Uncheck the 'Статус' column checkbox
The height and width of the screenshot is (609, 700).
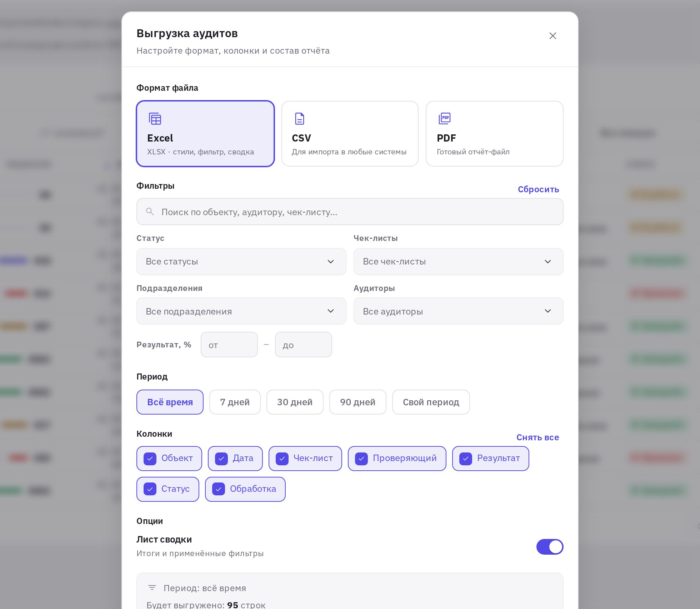pyautogui.click(x=150, y=489)
